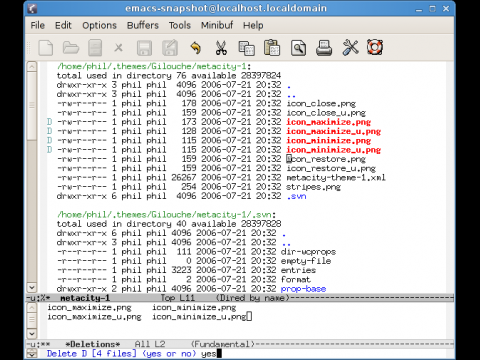The height and width of the screenshot is (360, 480).
Task: Open the window menu icon in title bar
Action: tap(32, 8)
